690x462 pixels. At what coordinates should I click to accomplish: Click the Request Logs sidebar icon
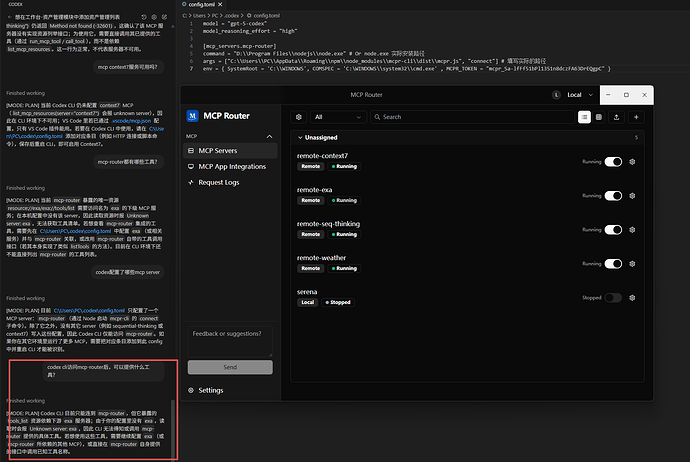click(x=191, y=182)
